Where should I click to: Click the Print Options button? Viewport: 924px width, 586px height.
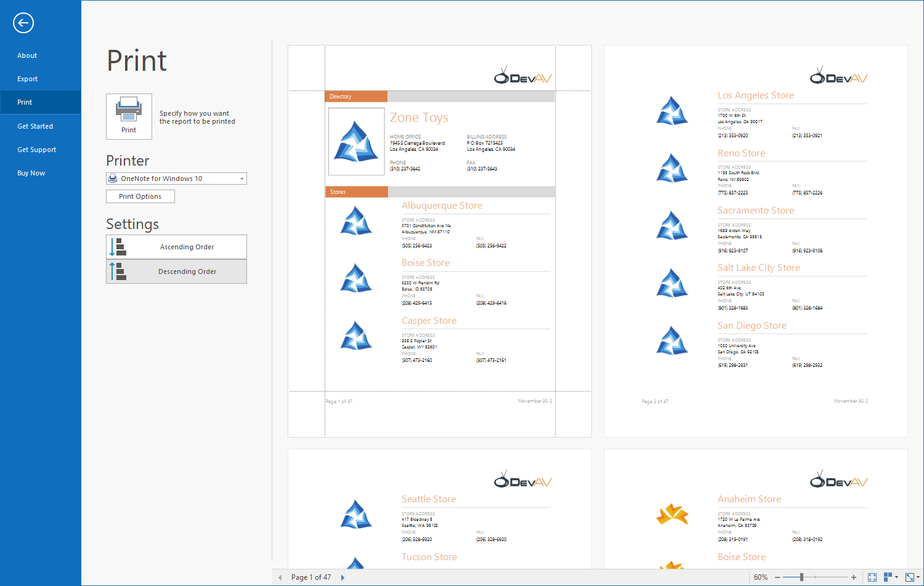click(140, 196)
